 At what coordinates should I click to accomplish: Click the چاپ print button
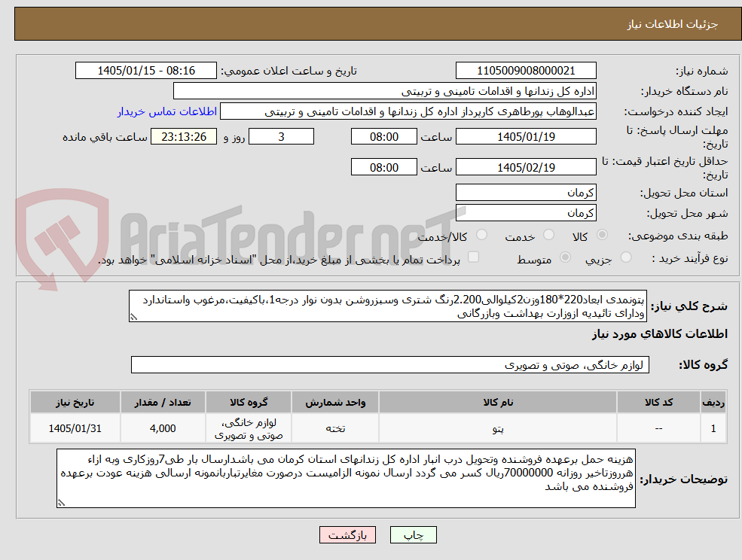413,535
